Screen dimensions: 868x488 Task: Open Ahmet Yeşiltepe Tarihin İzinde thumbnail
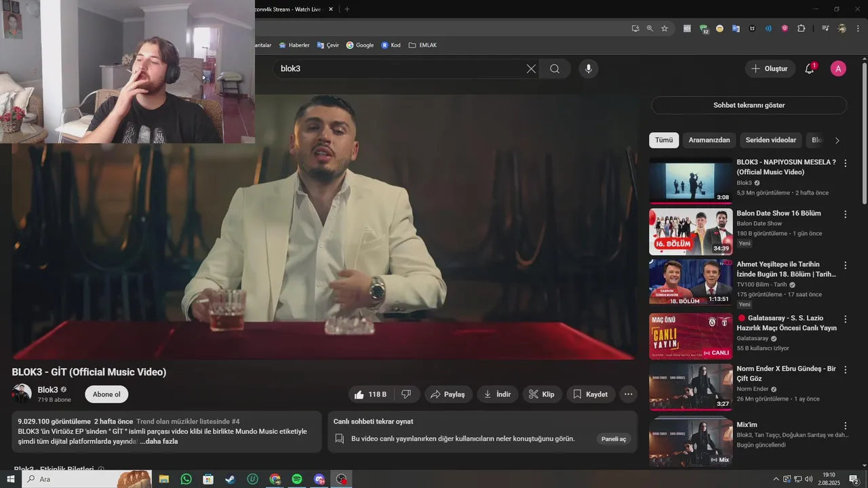coord(690,283)
